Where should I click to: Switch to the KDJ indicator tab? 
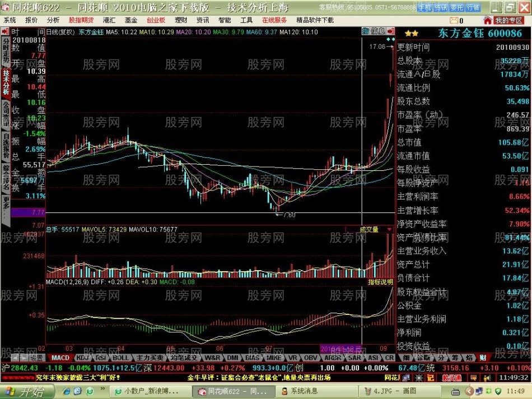click(83, 357)
